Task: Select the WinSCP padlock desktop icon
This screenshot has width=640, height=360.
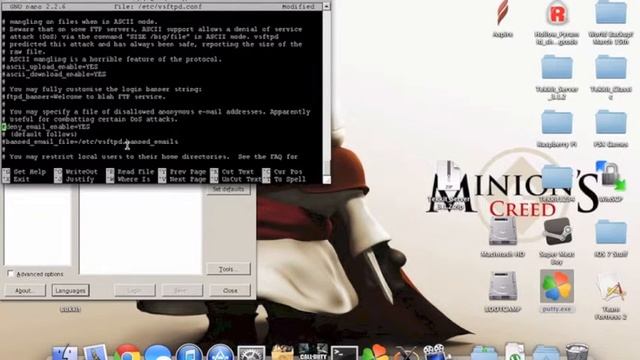Action: [611, 176]
